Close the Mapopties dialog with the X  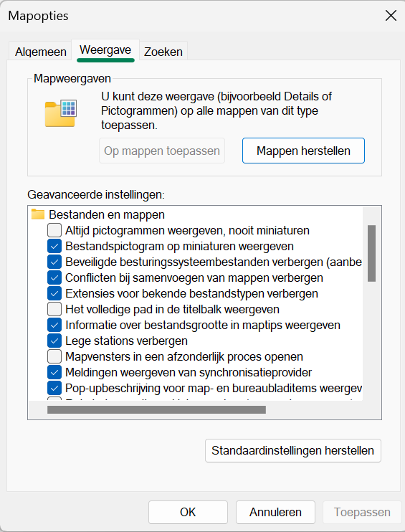tap(391, 16)
